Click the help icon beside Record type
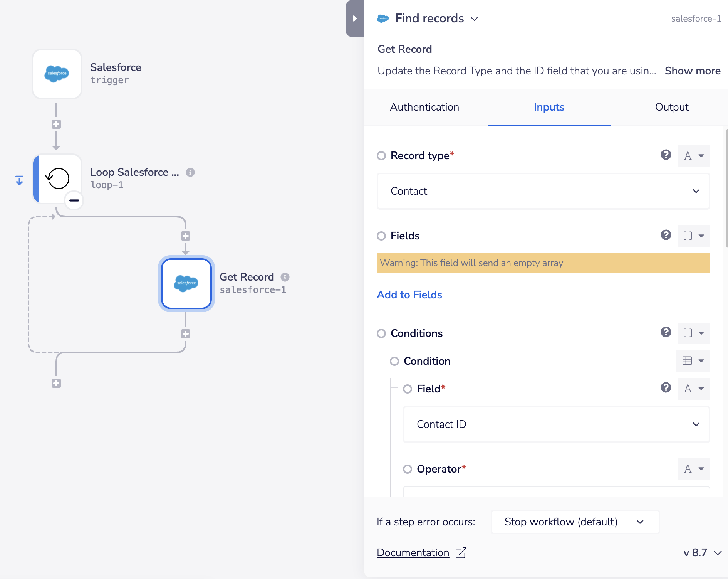Image resolution: width=728 pixels, height=579 pixels. pos(666,156)
